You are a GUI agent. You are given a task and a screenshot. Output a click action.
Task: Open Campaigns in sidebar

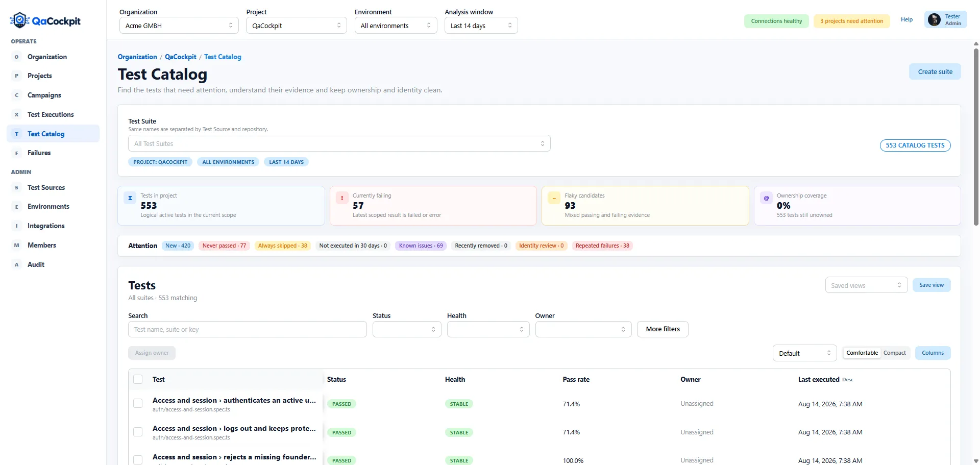point(53,95)
